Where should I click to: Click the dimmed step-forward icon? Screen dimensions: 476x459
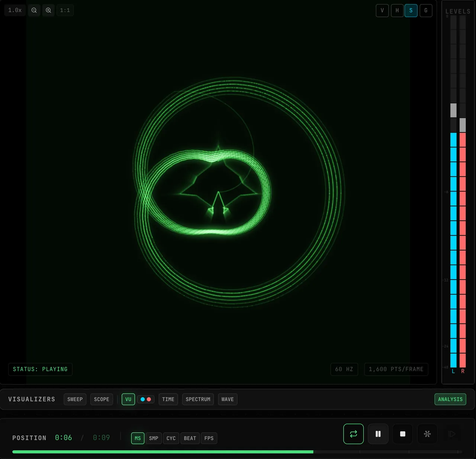[x=452, y=434]
